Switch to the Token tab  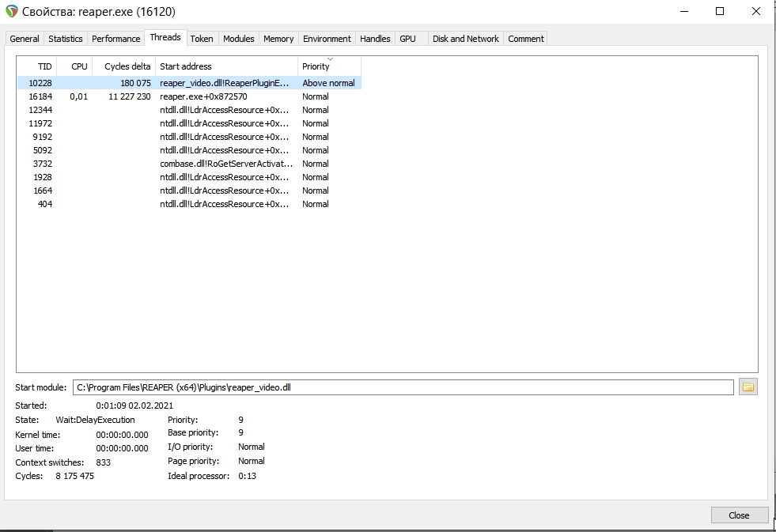[202, 39]
